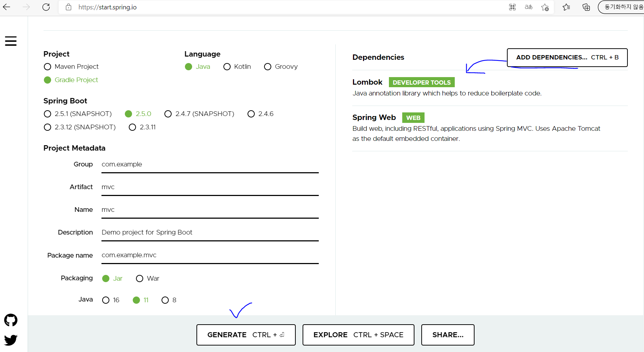The width and height of the screenshot is (644, 352).
Task: Click the Group input field
Action: [x=210, y=165]
